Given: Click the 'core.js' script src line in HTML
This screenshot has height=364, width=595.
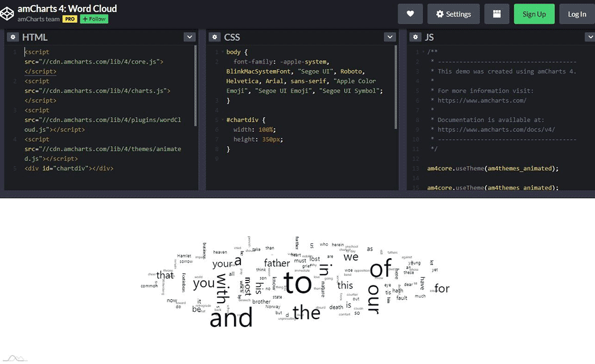Looking at the screenshot, I should coord(94,61).
